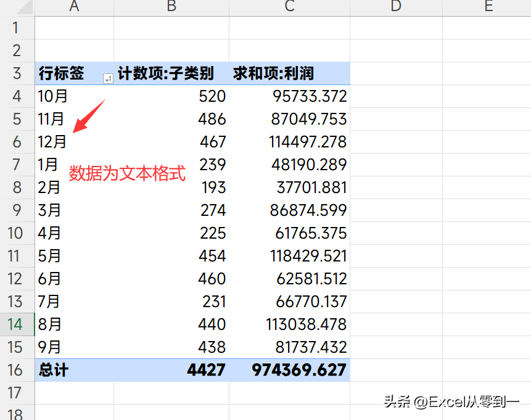
Task: Click the 计数项:子类别 header cell
Action: (171, 73)
